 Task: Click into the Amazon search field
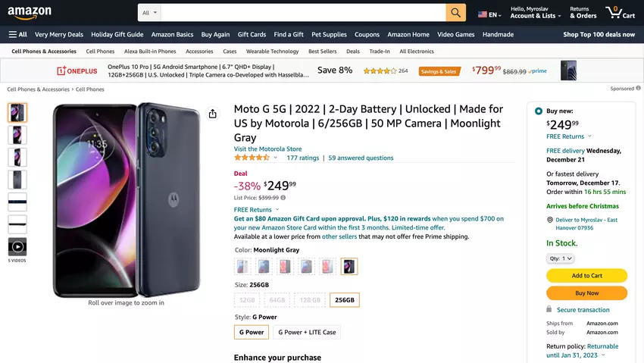303,13
